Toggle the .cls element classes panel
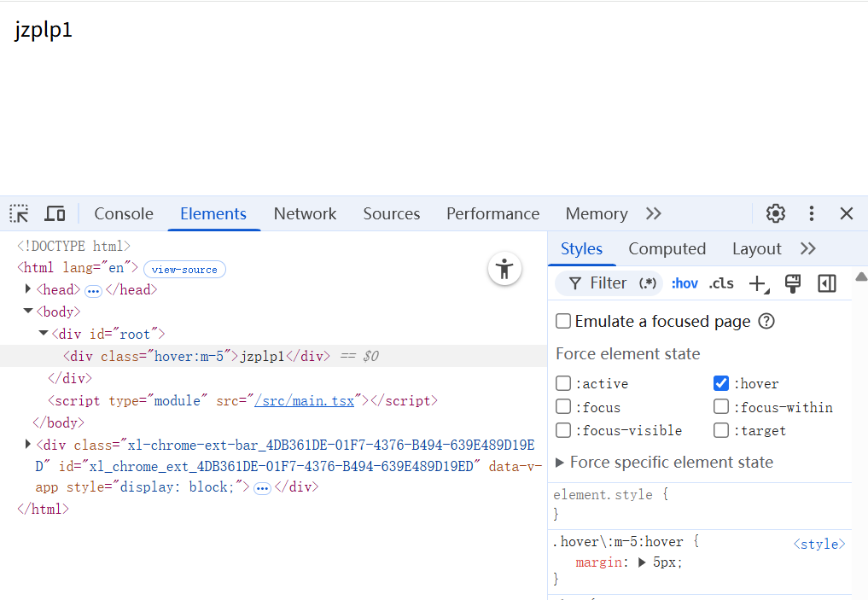 pos(721,283)
